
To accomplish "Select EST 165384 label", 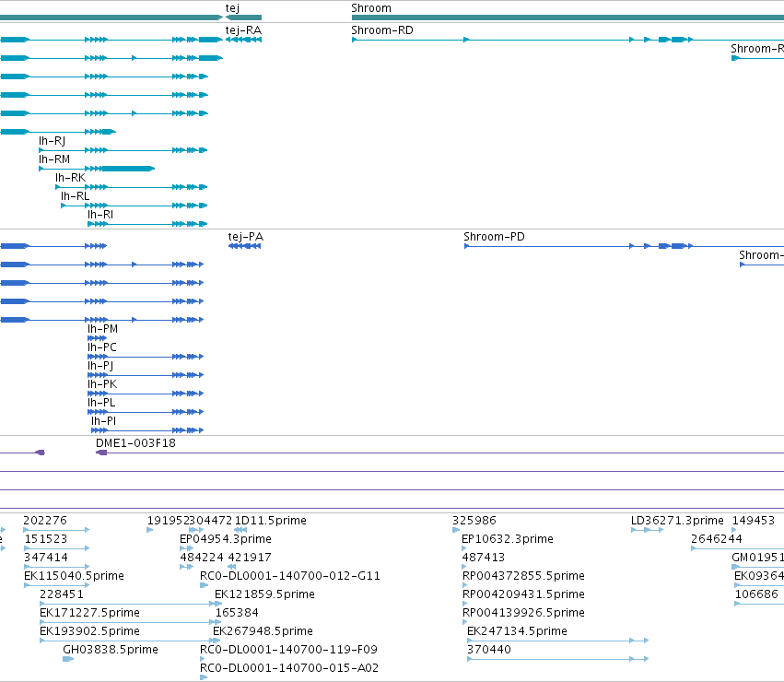I will click(237, 613).
